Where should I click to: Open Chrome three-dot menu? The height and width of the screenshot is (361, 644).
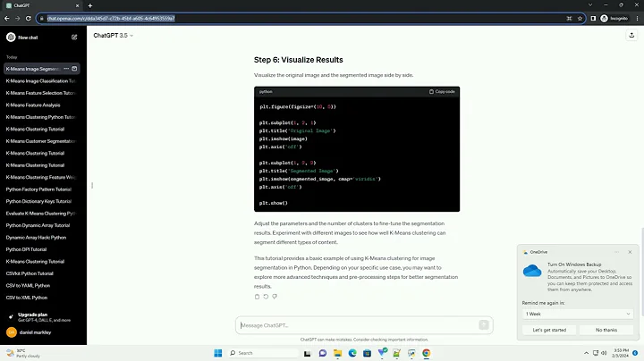[637, 18]
